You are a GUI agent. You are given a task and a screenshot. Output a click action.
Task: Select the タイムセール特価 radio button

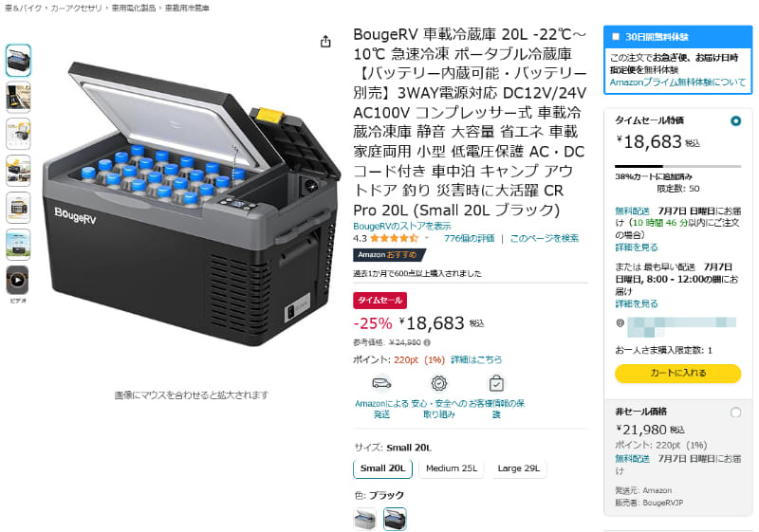point(735,121)
